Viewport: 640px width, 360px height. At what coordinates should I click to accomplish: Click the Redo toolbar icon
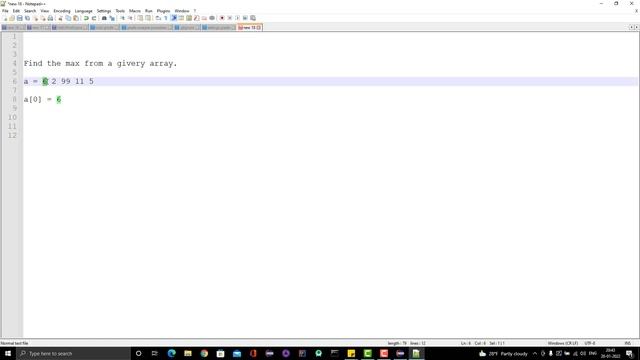coord(94,18)
